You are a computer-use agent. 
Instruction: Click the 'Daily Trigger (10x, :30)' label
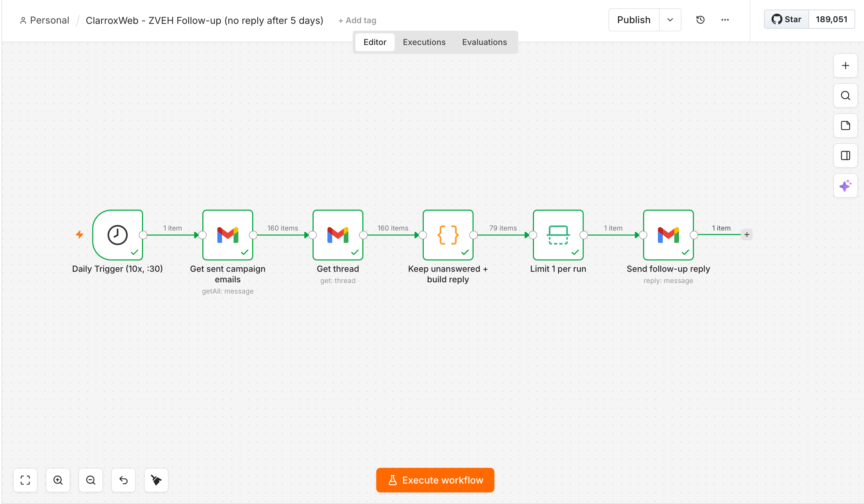point(118,269)
